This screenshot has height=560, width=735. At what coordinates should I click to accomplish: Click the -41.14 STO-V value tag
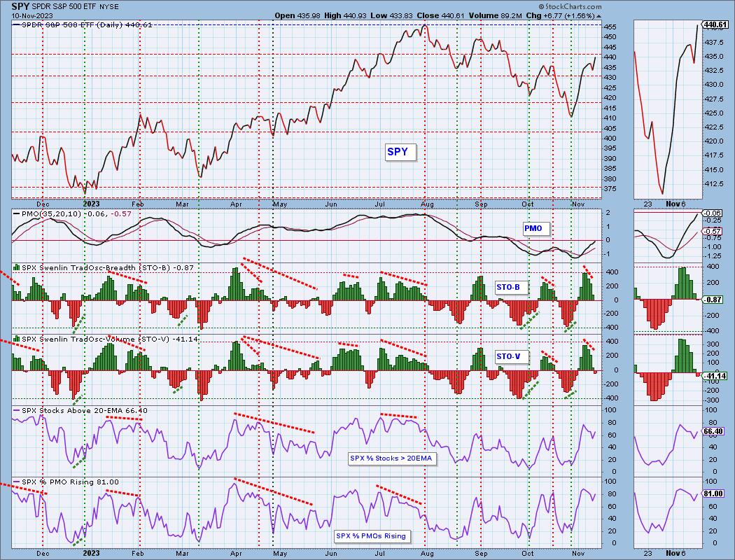point(715,377)
